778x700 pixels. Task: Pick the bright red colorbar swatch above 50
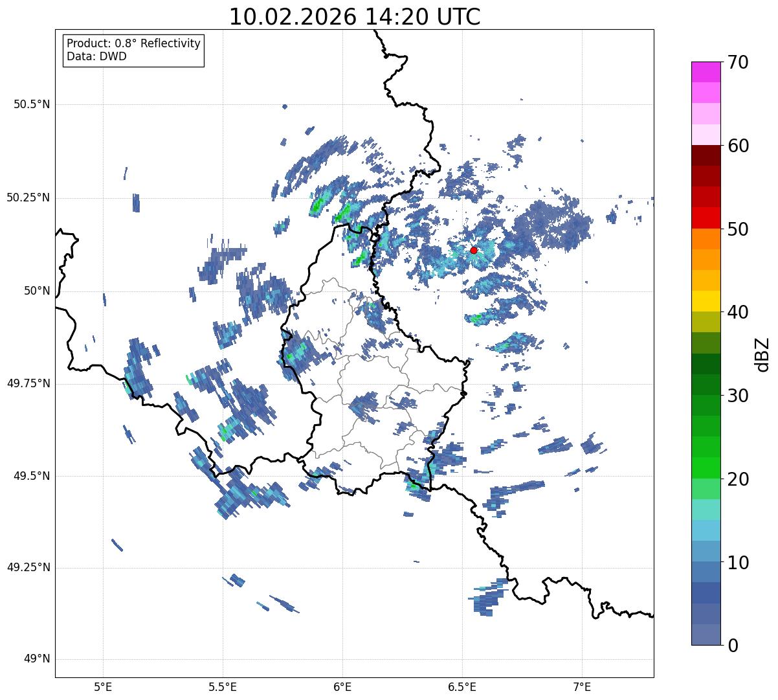tap(706, 218)
